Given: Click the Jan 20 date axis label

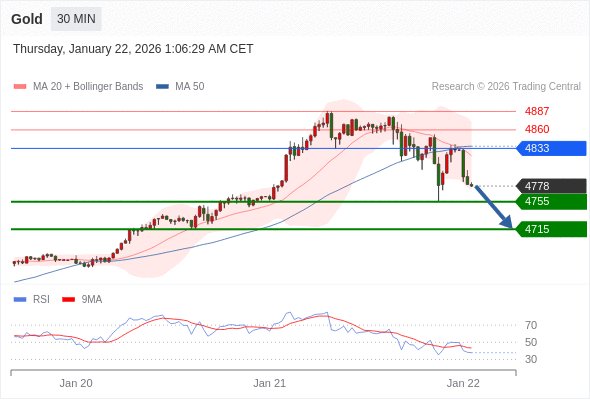Looking at the screenshot, I should tap(76, 383).
